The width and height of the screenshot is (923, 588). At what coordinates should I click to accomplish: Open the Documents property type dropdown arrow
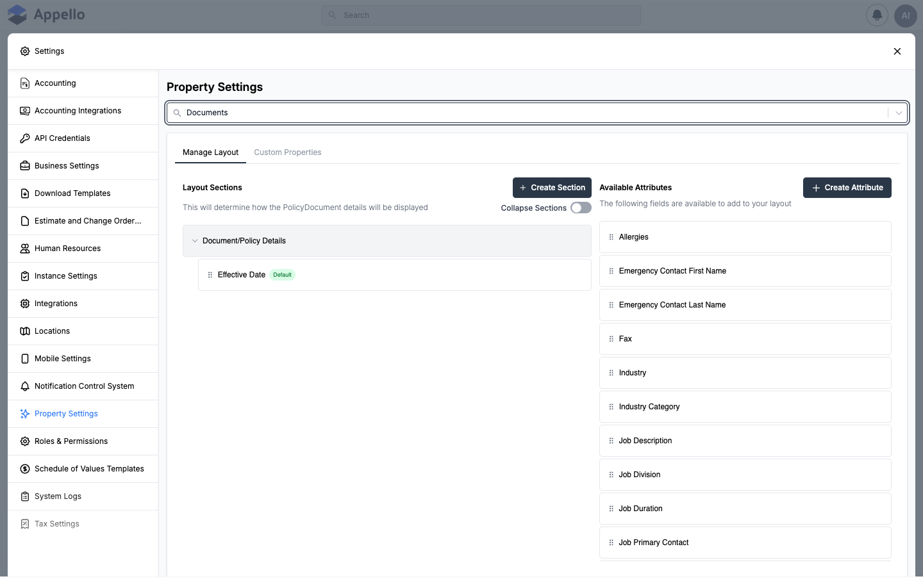point(899,113)
